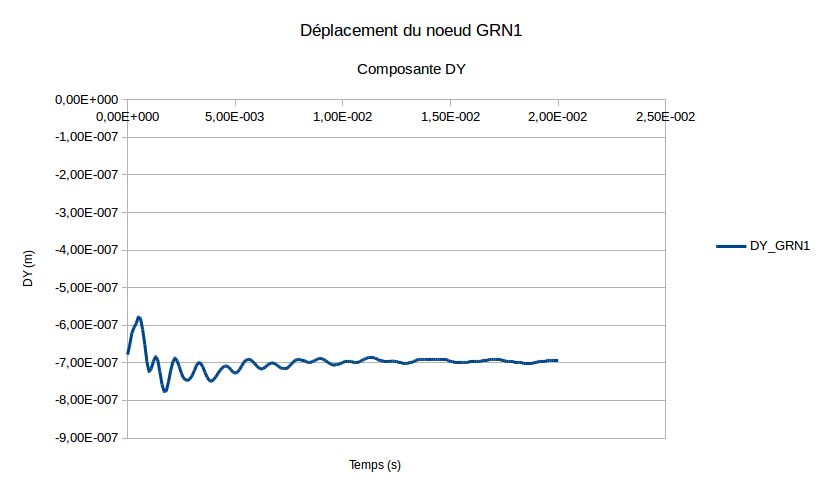Select the chart title "Déplacement du noeud GRN1"
The height and width of the screenshot is (492, 822).
point(411,31)
